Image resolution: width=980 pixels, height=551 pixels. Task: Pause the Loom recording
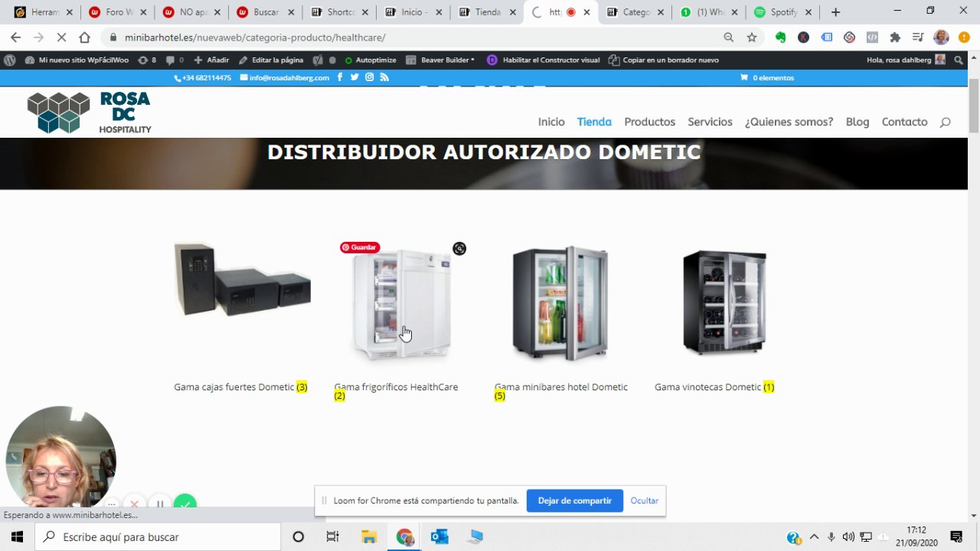[160, 504]
